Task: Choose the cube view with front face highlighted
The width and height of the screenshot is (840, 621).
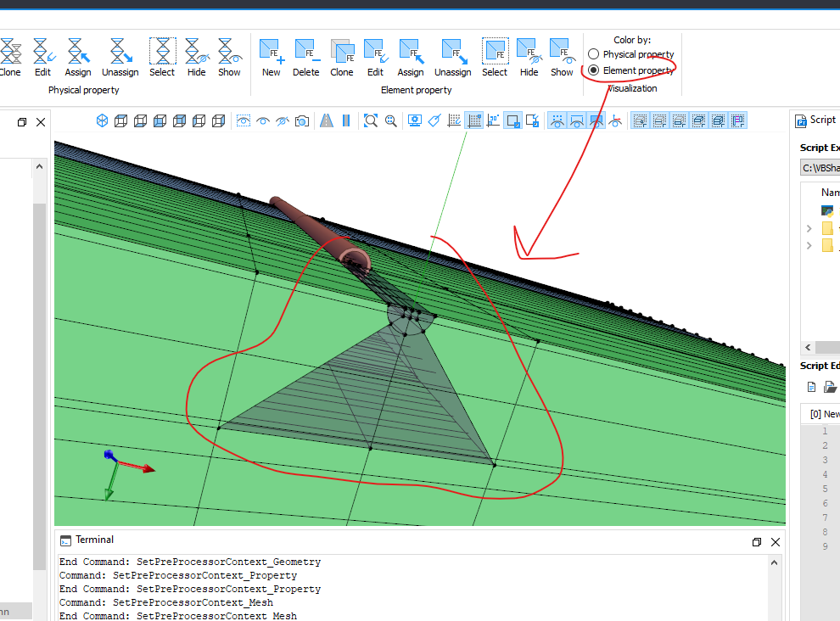Action: pyautogui.click(x=160, y=121)
